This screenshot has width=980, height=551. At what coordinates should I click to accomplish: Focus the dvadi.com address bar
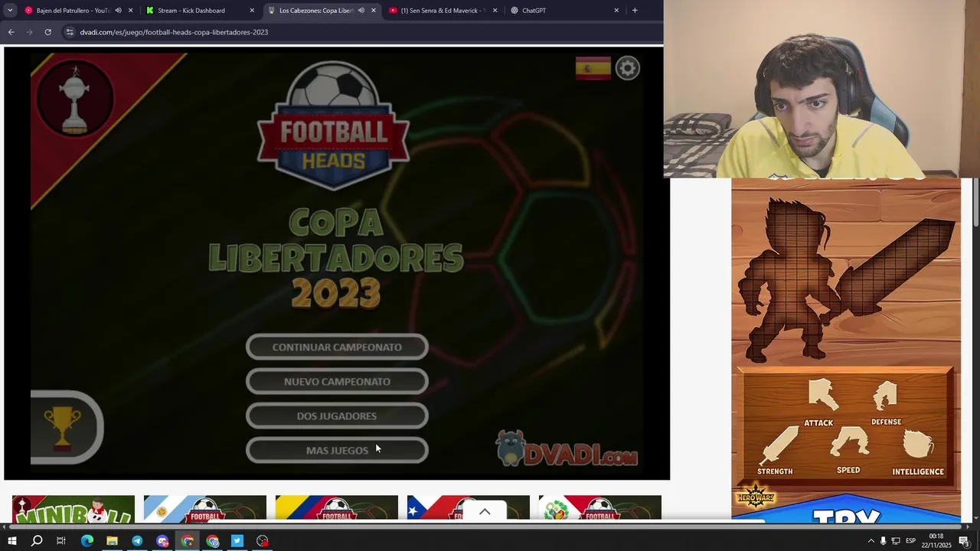click(x=364, y=32)
